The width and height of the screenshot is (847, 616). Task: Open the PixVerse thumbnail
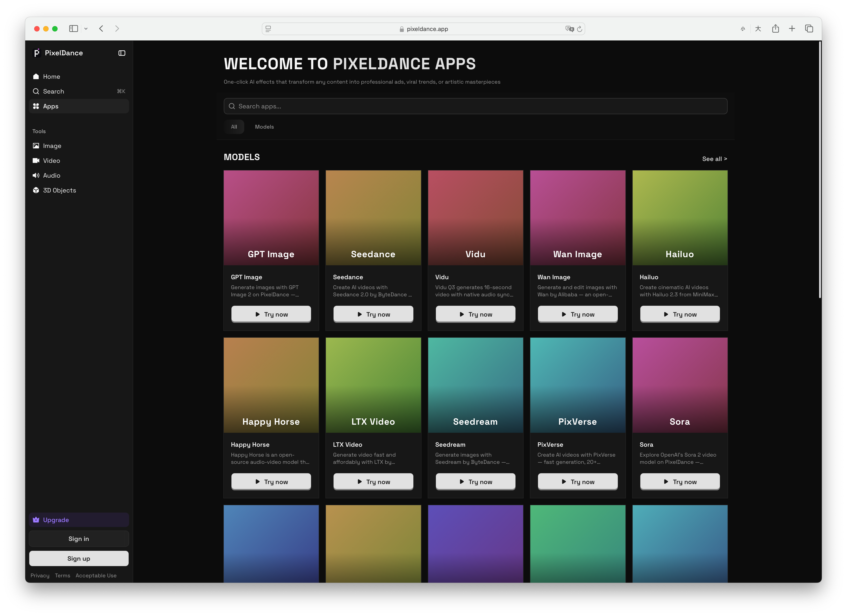tap(577, 385)
